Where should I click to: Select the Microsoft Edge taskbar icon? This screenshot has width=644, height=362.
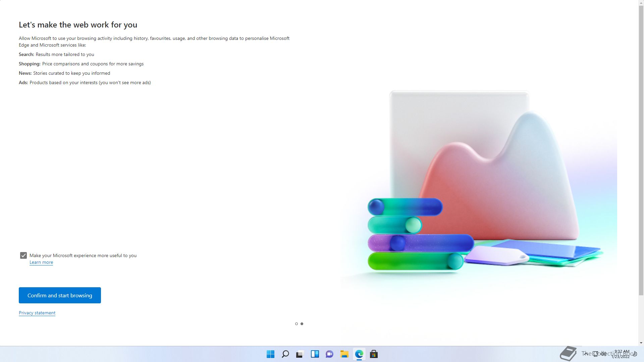pos(359,354)
